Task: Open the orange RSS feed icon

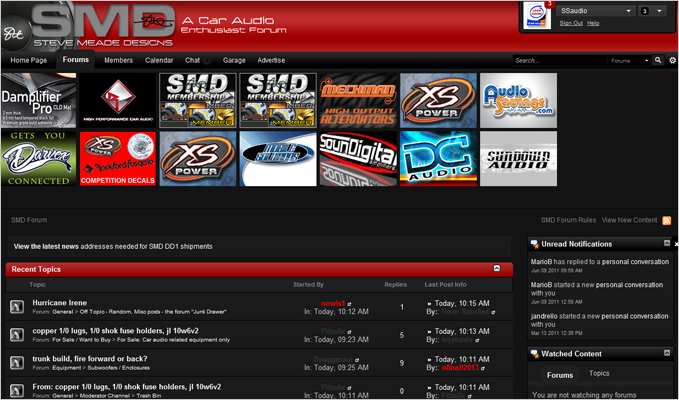Action: (x=667, y=220)
